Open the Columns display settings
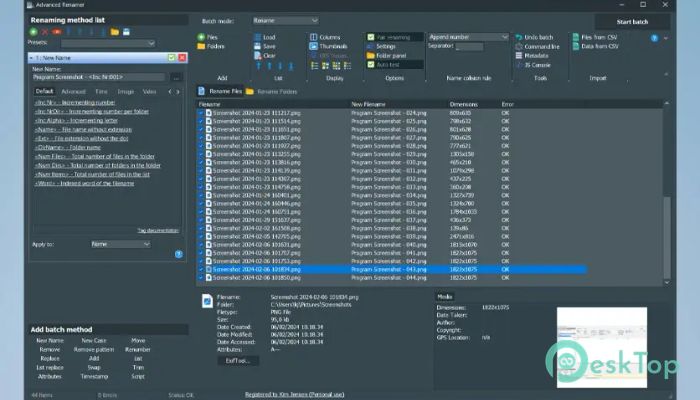 point(325,37)
